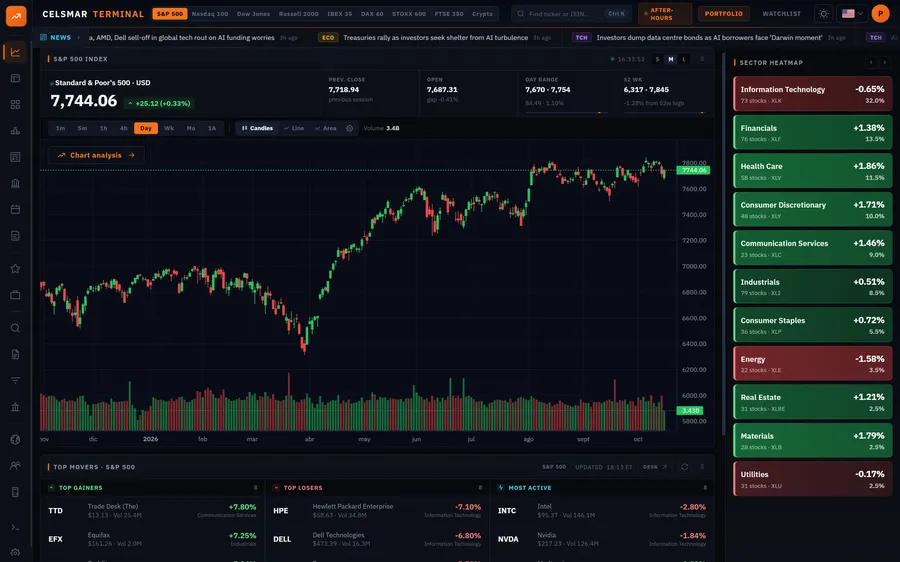Image resolution: width=900 pixels, height=562 pixels.
Task: Open the filter lines icon in sidebar
Action: (x=15, y=381)
